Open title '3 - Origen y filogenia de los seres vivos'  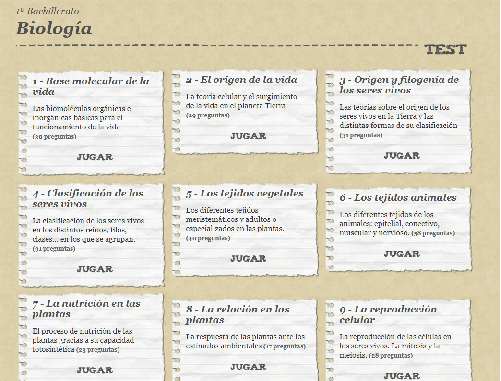tap(399, 85)
